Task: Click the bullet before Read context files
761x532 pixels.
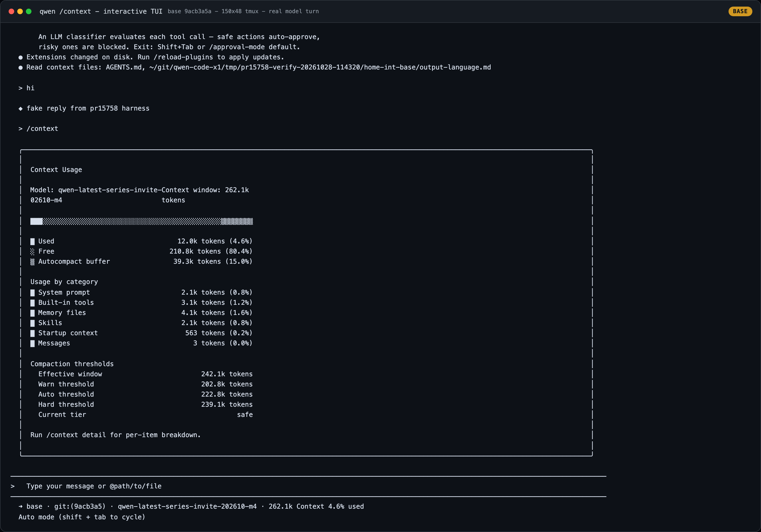Action: 21,67
